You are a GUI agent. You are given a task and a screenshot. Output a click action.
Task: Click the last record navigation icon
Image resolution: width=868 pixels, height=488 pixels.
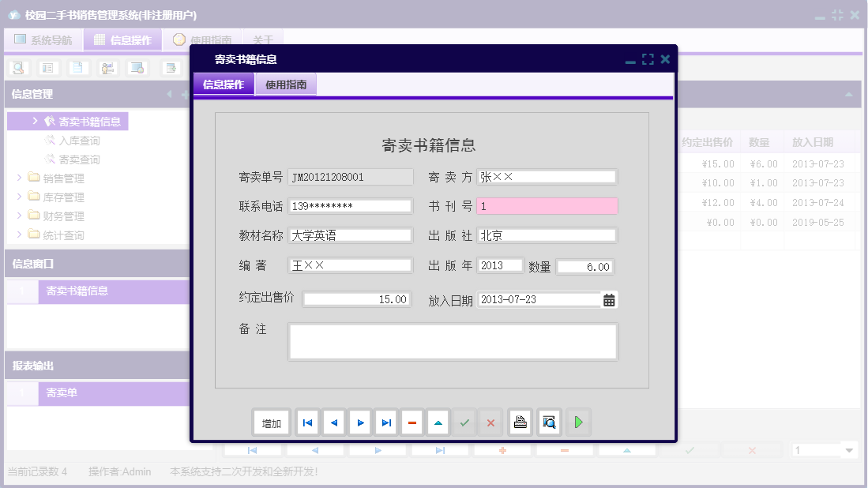pos(386,422)
